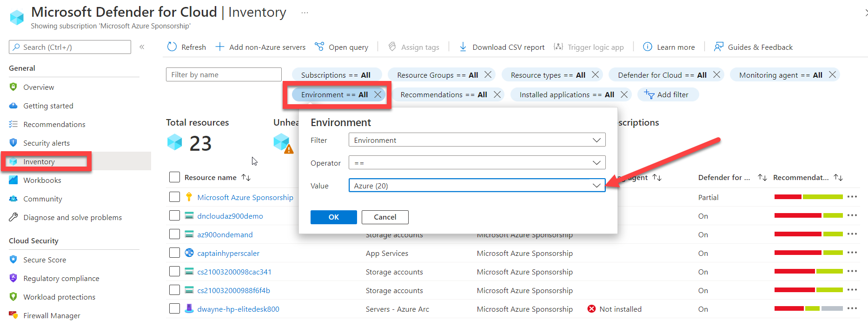868x321 pixels.
Task: Open the dwayne-hp-elitedesk800 resource link
Action: coord(238,309)
